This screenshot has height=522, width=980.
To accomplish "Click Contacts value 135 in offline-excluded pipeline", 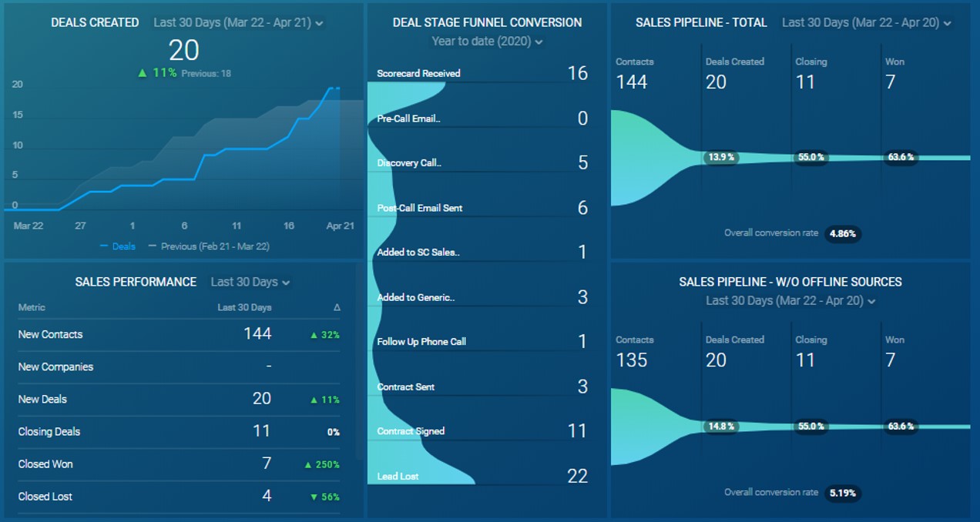I will (632, 360).
